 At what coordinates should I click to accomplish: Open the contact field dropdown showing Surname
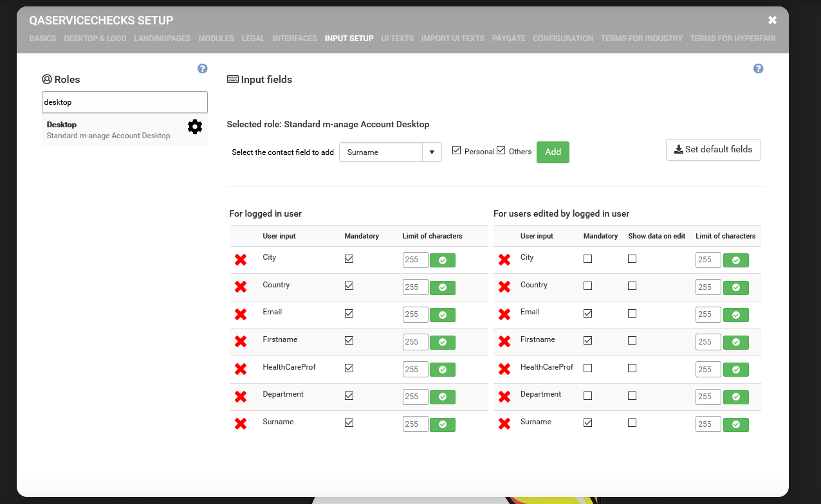tap(391, 152)
